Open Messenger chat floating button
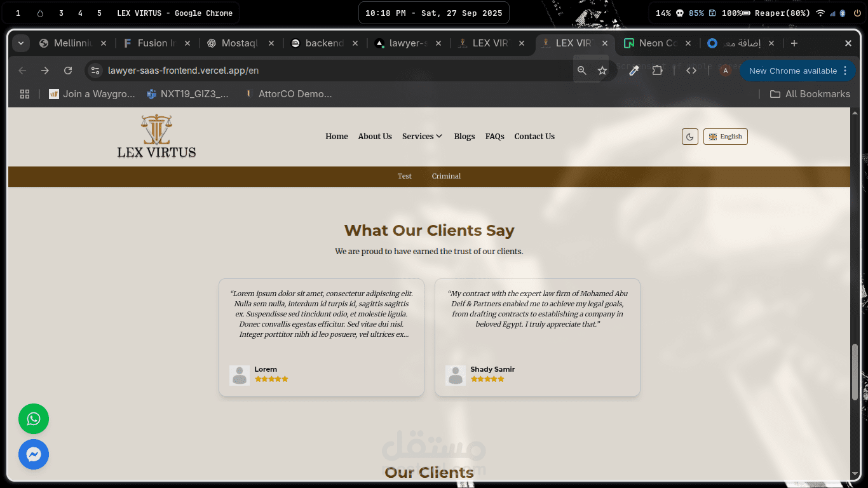868x488 pixels. [34, 454]
